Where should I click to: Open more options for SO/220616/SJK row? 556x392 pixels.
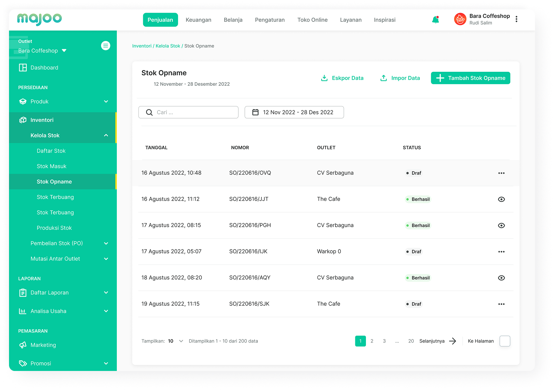[501, 304]
